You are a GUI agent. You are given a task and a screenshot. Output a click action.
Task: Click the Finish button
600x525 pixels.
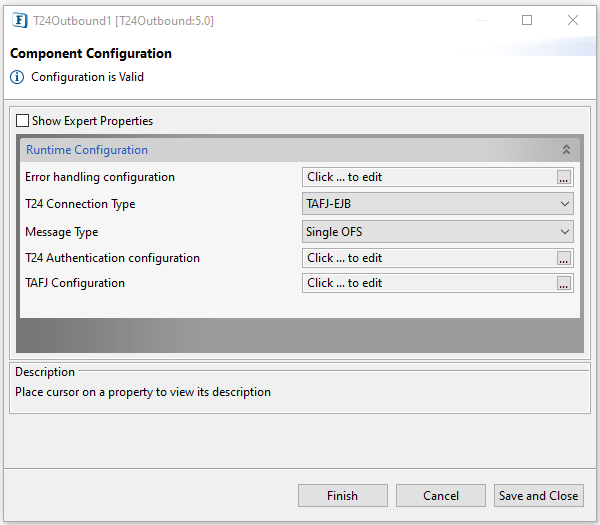click(343, 496)
